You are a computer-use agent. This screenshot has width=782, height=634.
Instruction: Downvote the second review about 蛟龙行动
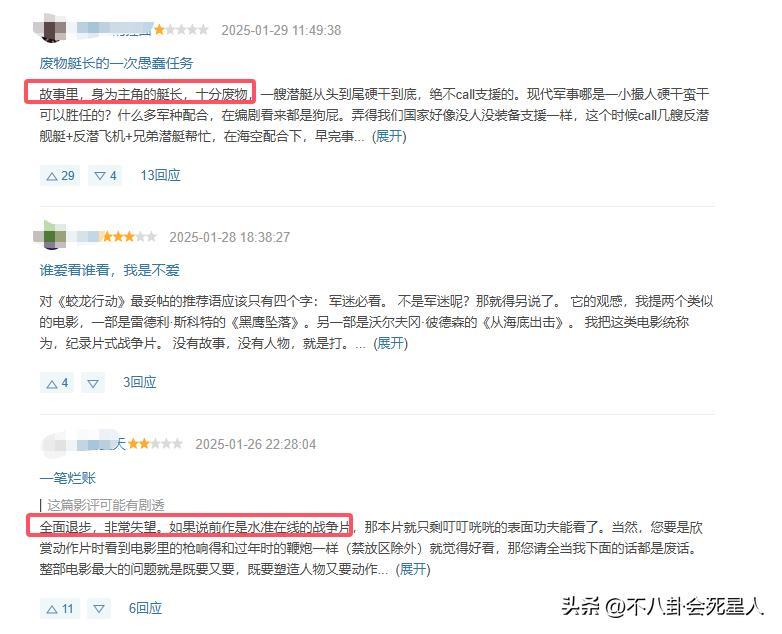point(93,383)
